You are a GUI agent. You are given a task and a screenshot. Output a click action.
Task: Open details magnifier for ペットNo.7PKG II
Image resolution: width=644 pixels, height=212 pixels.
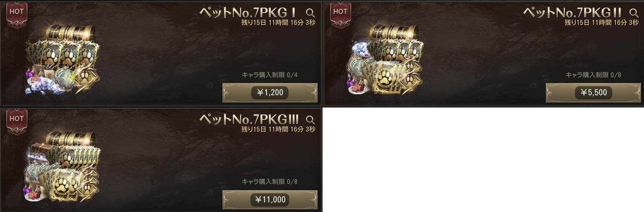(x=634, y=13)
